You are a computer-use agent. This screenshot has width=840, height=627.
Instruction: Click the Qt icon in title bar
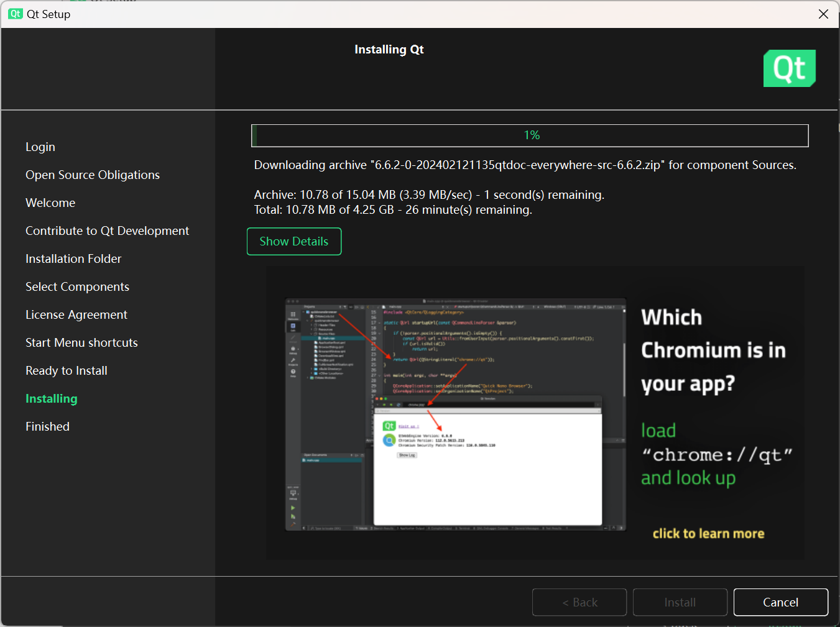click(x=16, y=14)
